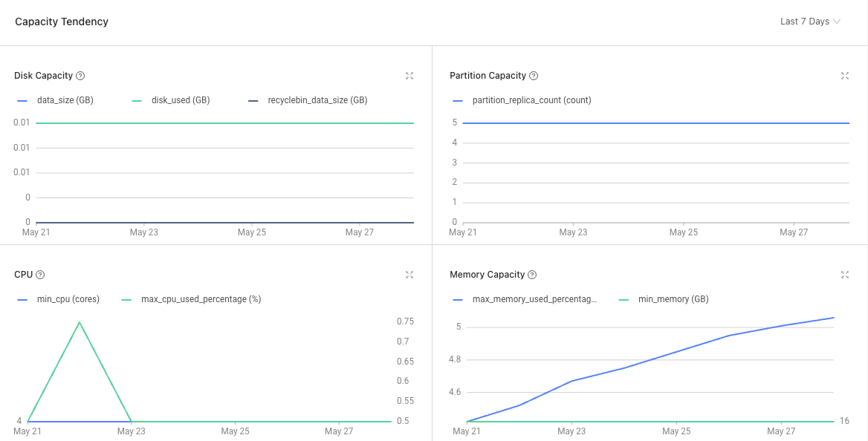Expand the Disk Capacity chart fullscreen
Viewport: 868px width, 441px height.
click(x=409, y=76)
